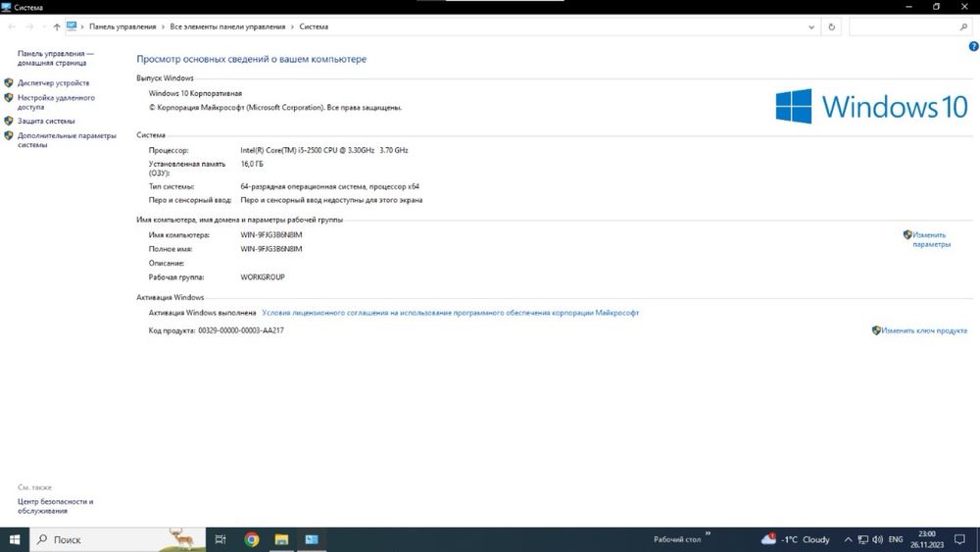
Task: Click Windows 10 Корпоративная edition text
Action: tap(195, 93)
